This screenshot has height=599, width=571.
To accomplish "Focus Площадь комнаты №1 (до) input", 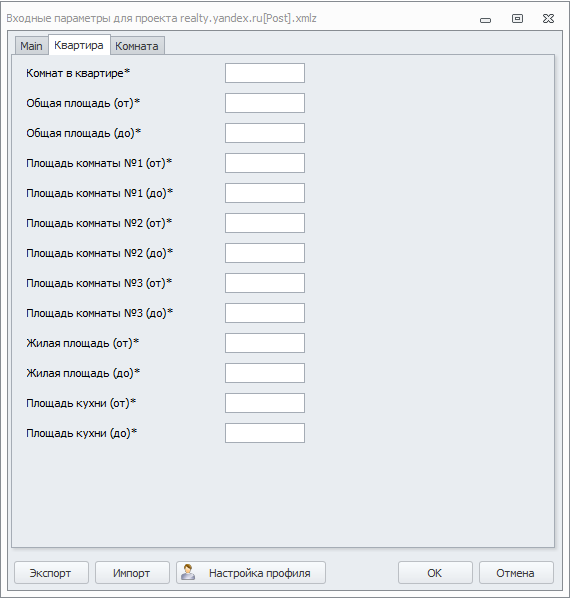I will tap(265, 193).
